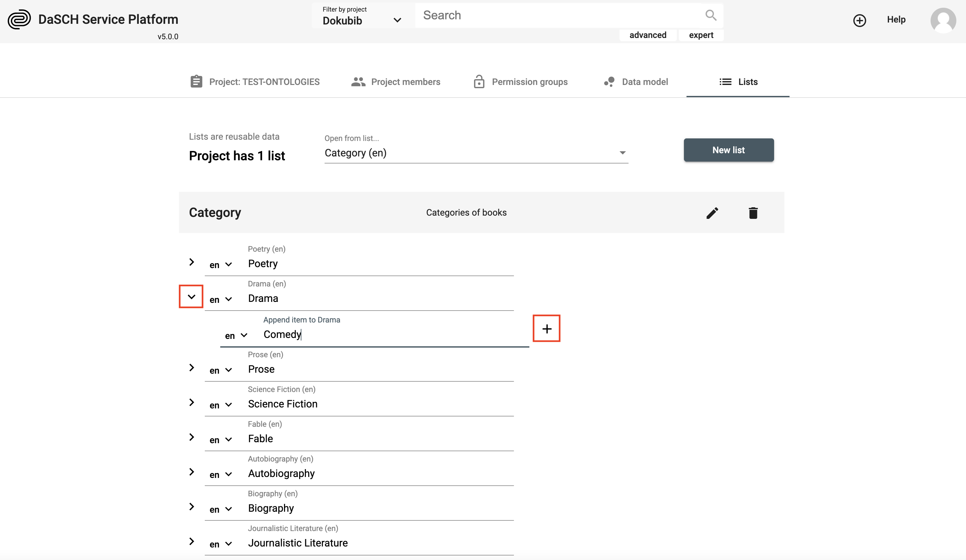
Task: Click the pencil edit icon for Category
Action: (712, 213)
